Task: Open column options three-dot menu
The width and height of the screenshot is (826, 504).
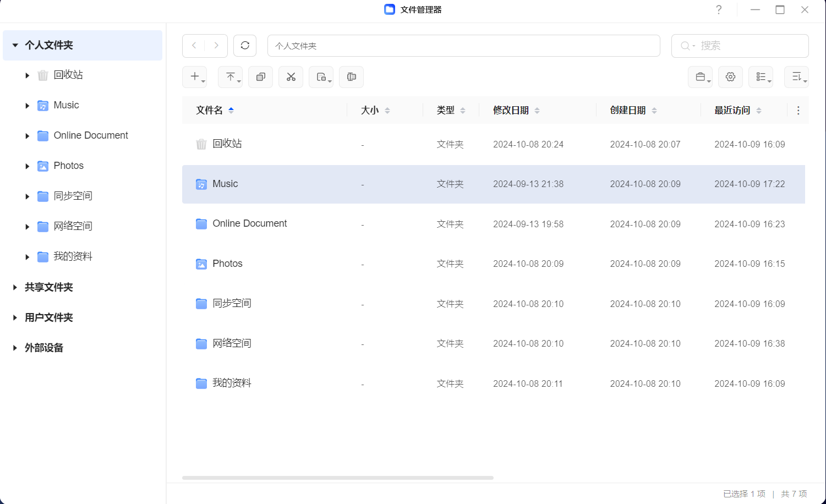Action: 798,111
